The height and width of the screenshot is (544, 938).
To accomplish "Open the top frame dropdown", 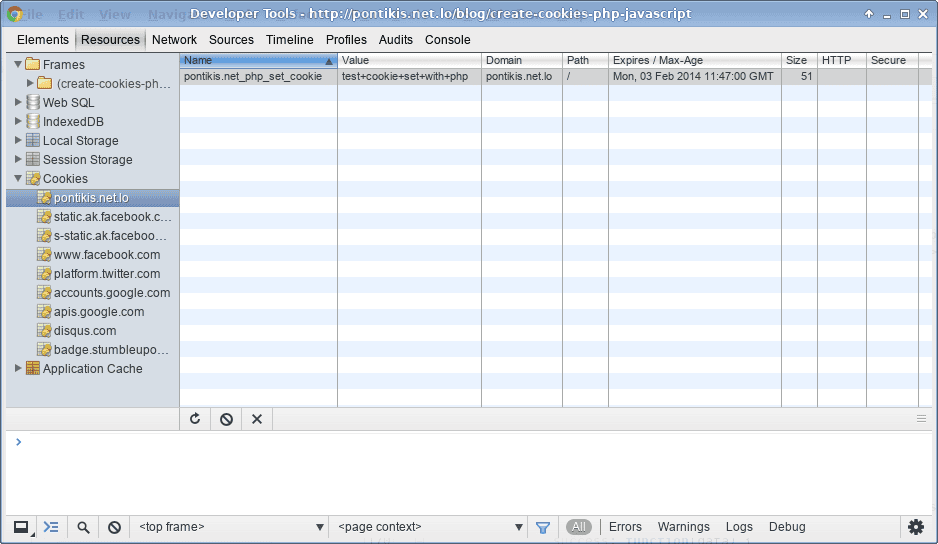I will click(x=232, y=527).
